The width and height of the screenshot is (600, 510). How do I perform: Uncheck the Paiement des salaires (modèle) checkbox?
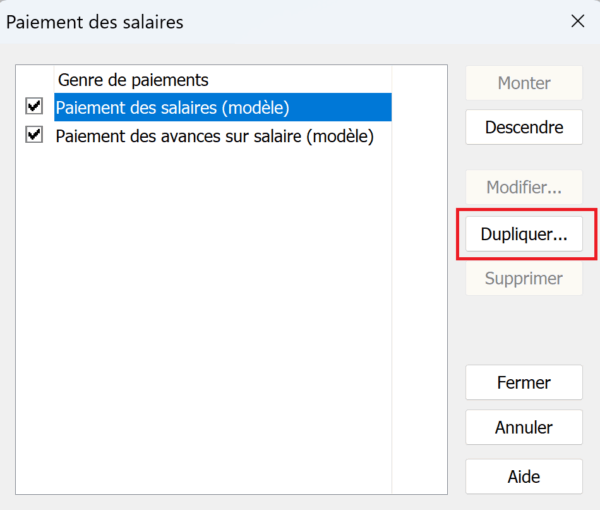click(34, 106)
